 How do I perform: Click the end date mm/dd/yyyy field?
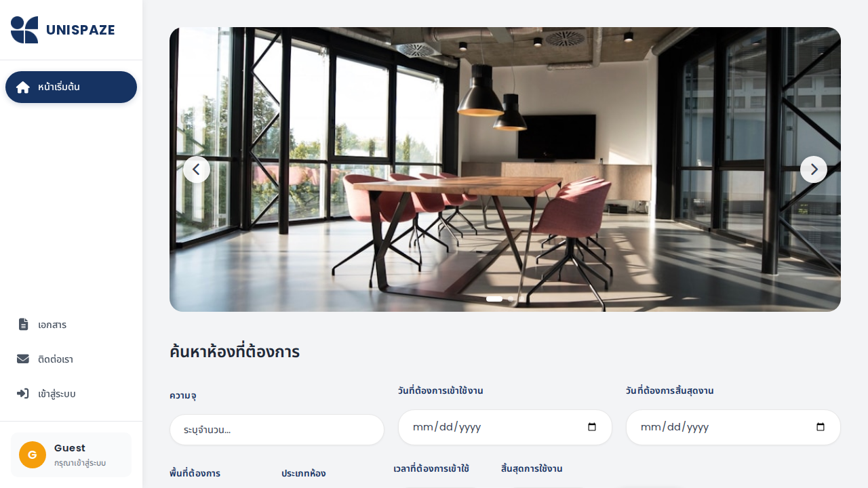[733, 428]
